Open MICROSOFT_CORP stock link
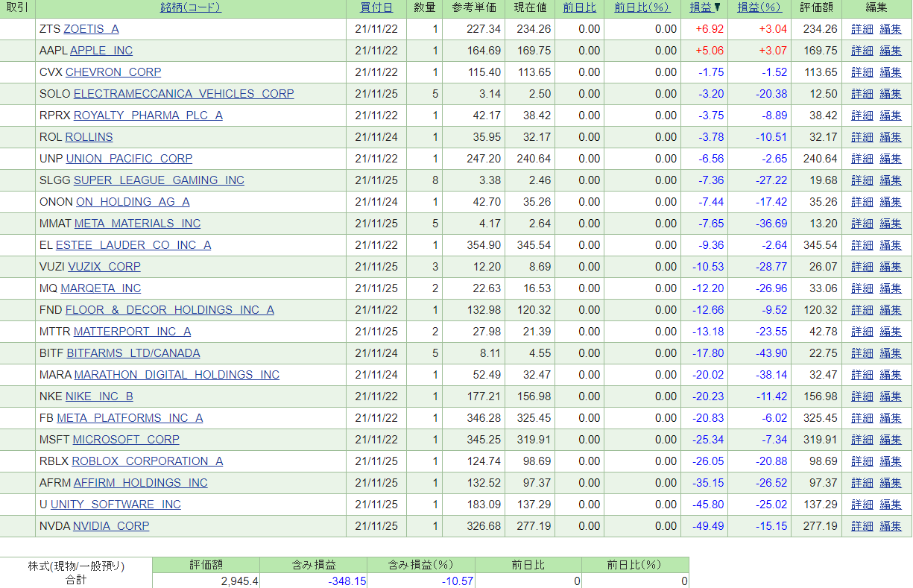 tap(126, 440)
